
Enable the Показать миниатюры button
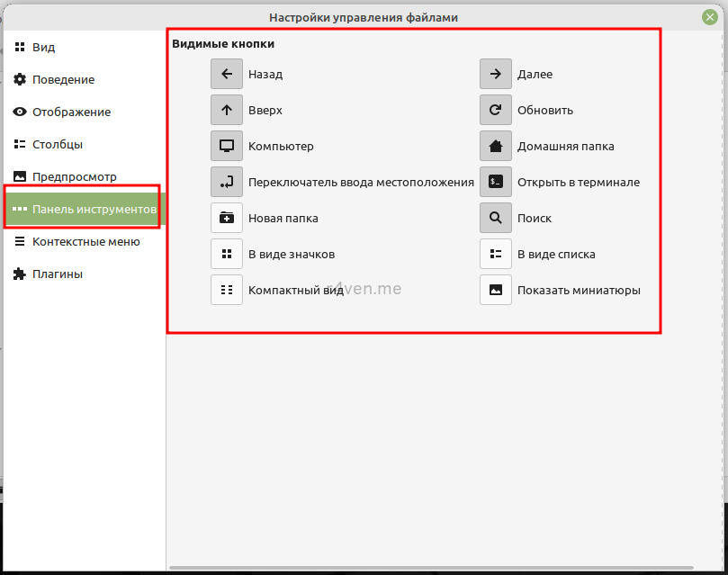click(496, 290)
